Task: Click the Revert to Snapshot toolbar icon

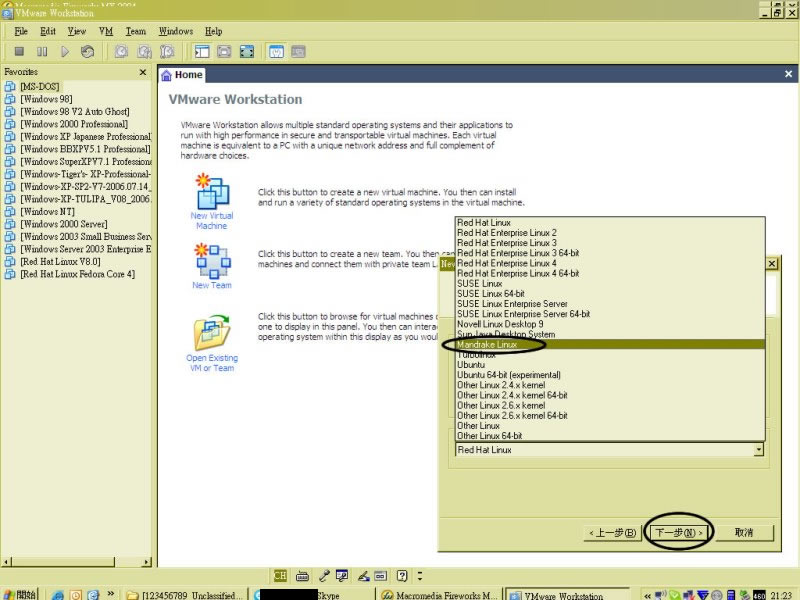Action: (x=144, y=52)
